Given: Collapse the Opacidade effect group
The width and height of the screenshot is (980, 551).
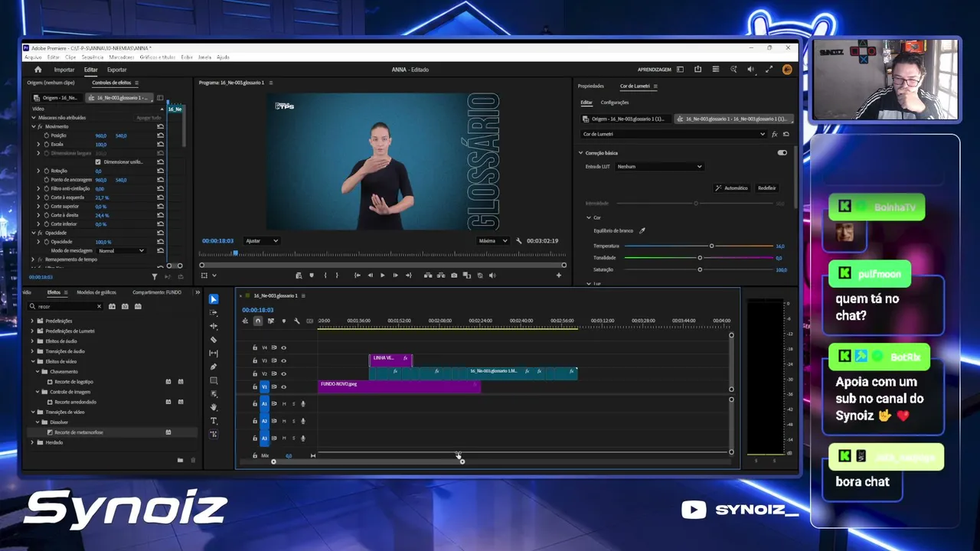Looking at the screenshot, I should [x=34, y=233].
